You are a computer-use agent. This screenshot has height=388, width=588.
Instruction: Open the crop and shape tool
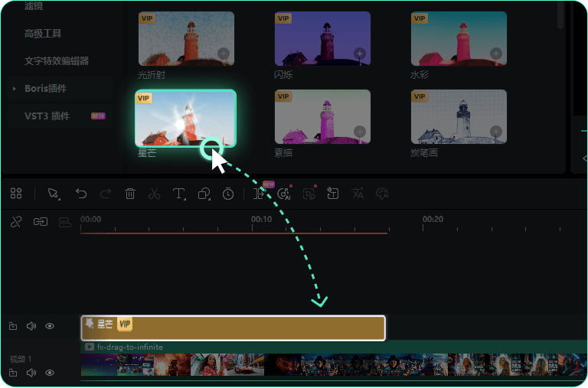204,194
